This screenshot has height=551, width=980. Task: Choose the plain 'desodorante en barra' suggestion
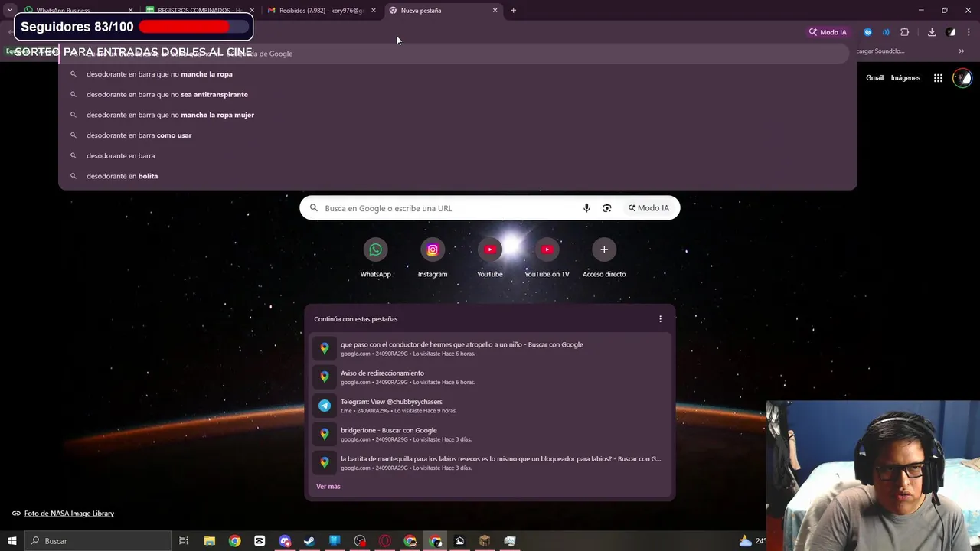point(458,156)
